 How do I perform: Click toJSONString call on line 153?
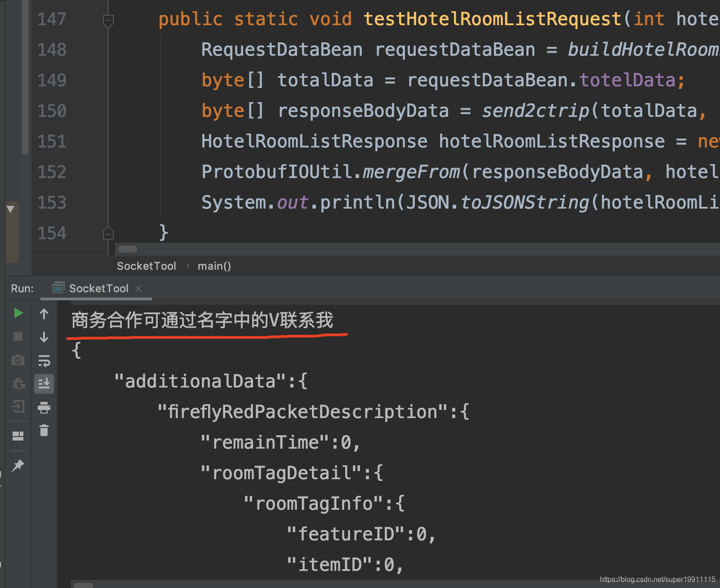coord(524,203)
